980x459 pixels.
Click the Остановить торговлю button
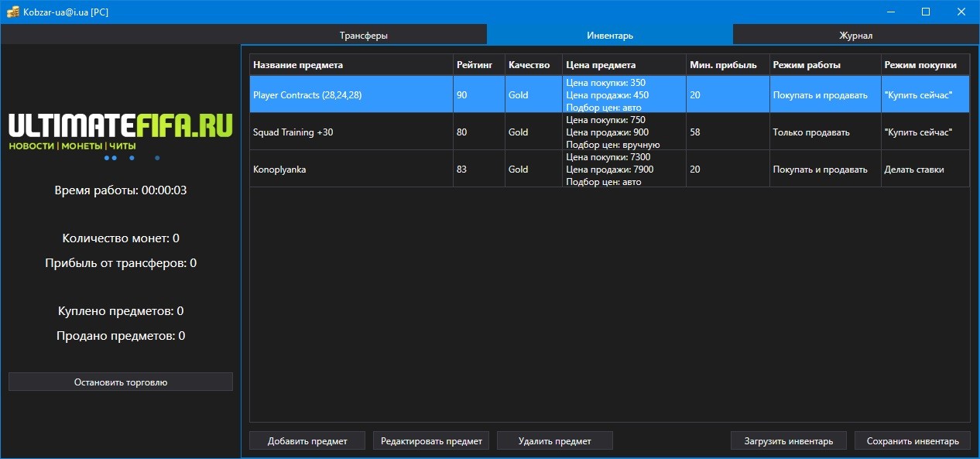pos(120,381)
